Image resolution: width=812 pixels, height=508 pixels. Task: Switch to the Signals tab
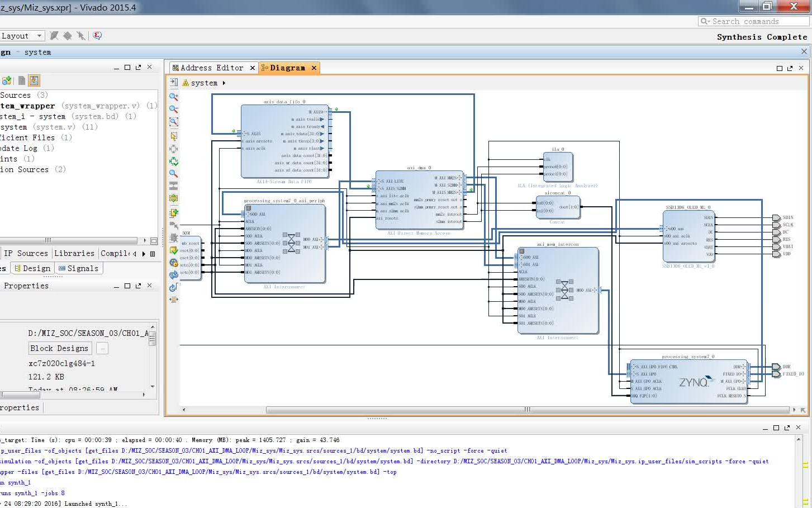(x=78, y=268)
